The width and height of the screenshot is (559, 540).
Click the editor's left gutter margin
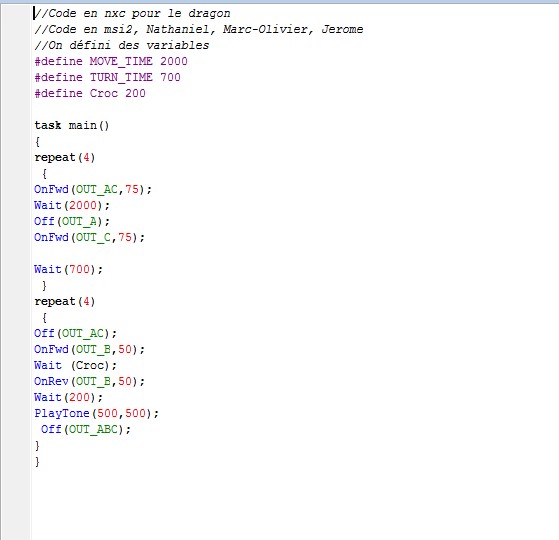[x=15, y=271]
